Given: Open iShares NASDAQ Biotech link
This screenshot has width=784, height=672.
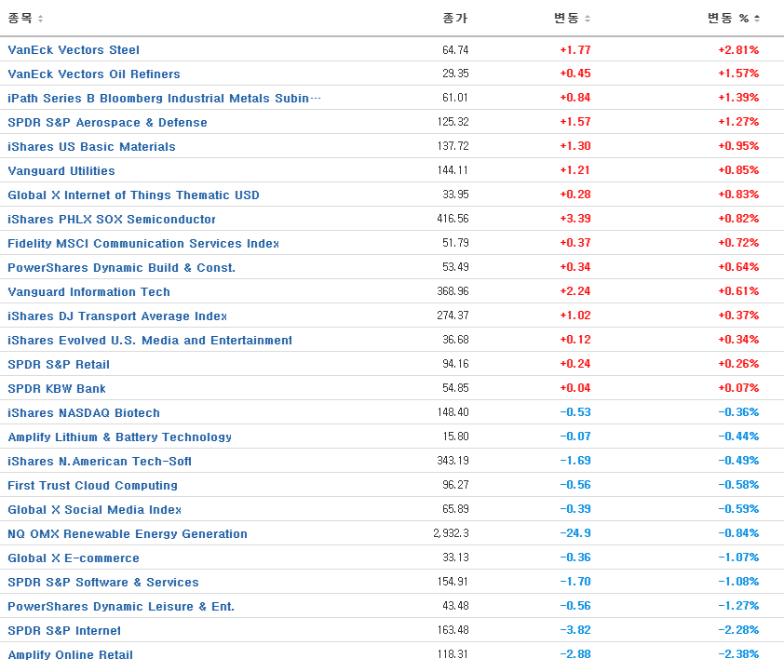Looking at the screenshot, I should [84, 413].
